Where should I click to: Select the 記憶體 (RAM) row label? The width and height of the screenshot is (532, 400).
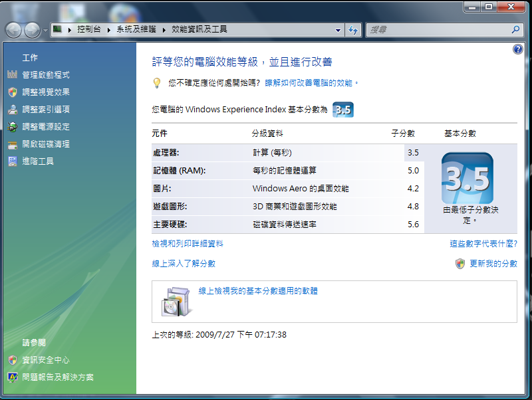click(179, 171)
